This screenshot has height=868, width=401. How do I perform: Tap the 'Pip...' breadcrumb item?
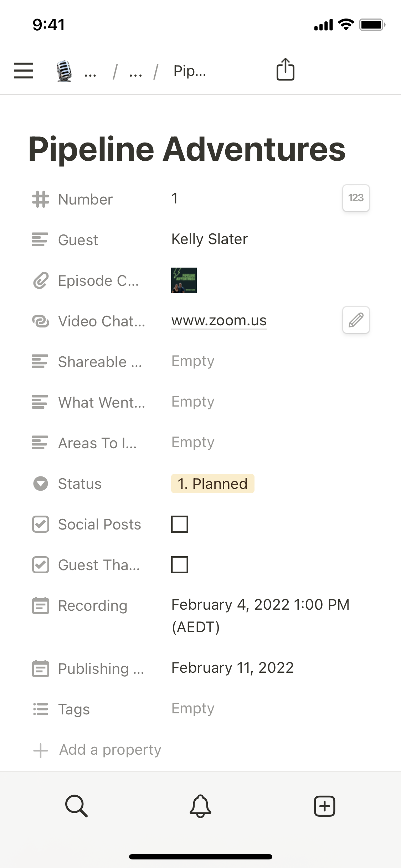[190, 71]
